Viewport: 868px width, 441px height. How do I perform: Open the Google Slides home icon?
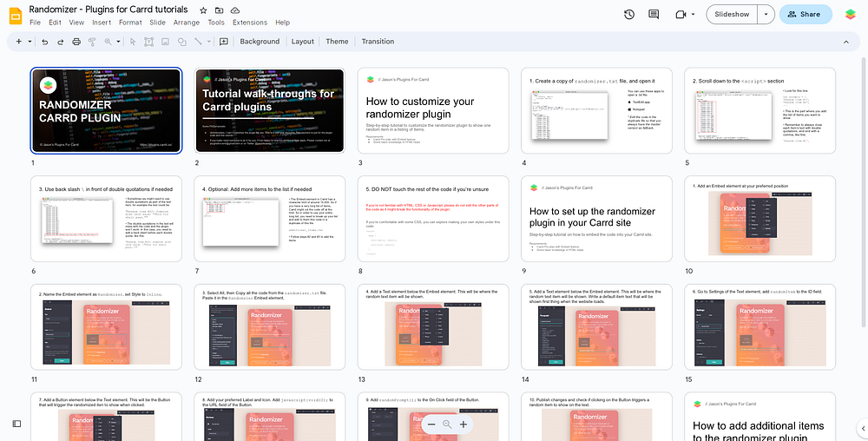point(16,16)
